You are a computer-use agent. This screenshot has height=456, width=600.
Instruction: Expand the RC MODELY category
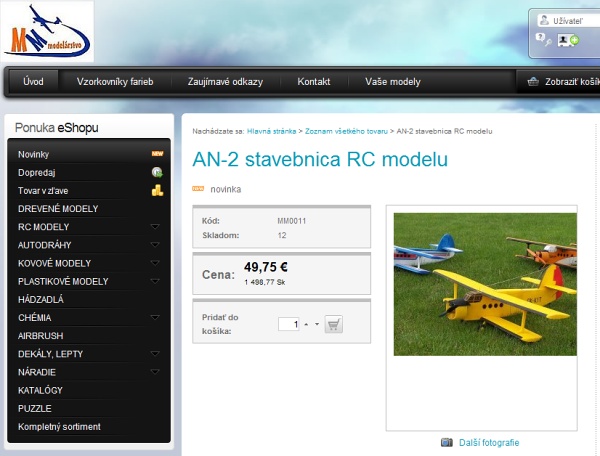pos(155,227)
